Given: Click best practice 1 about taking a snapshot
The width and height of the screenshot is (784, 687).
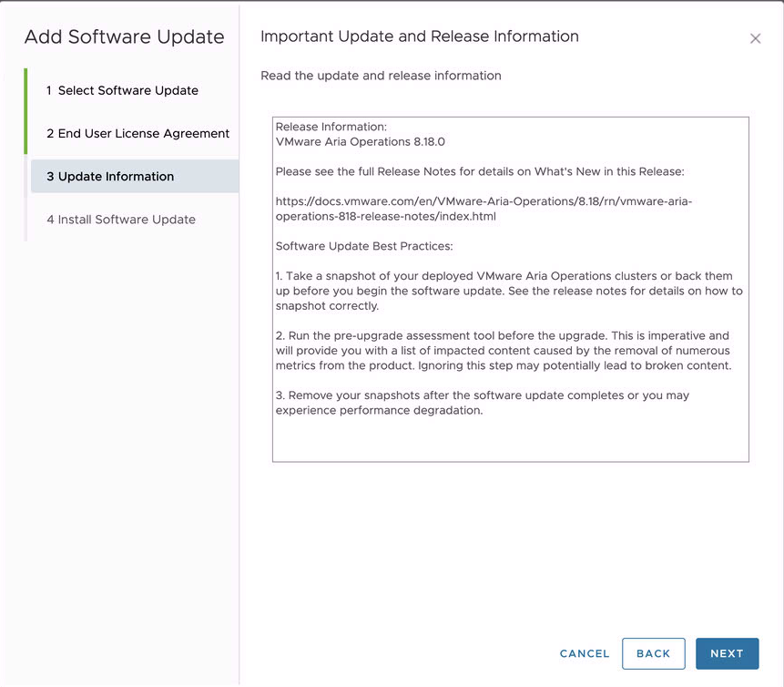Looking at the screenshot, I should pos(509,291).
